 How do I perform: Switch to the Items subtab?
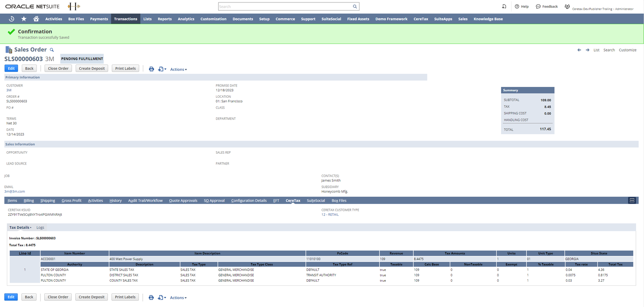coord(12,200)
